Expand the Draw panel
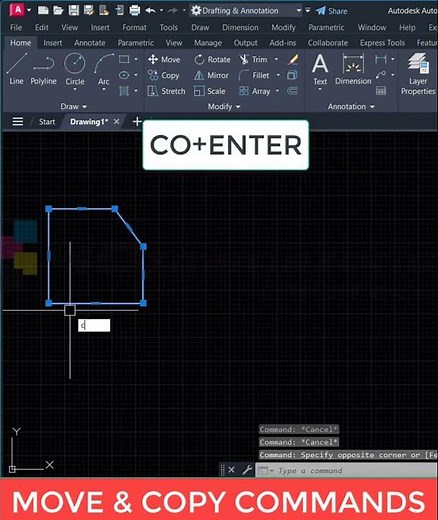The width and height of the screenshot is (438, 520). click(x=73, y=107)
